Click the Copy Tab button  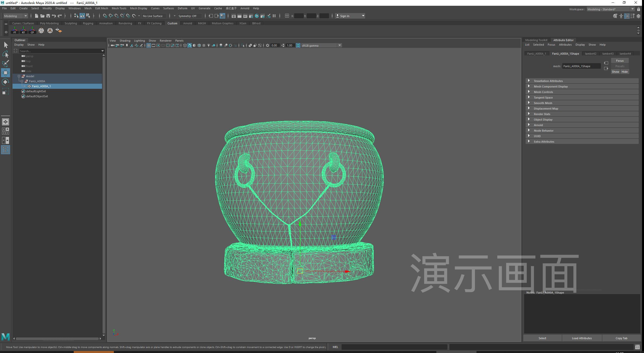pos(621,338)
